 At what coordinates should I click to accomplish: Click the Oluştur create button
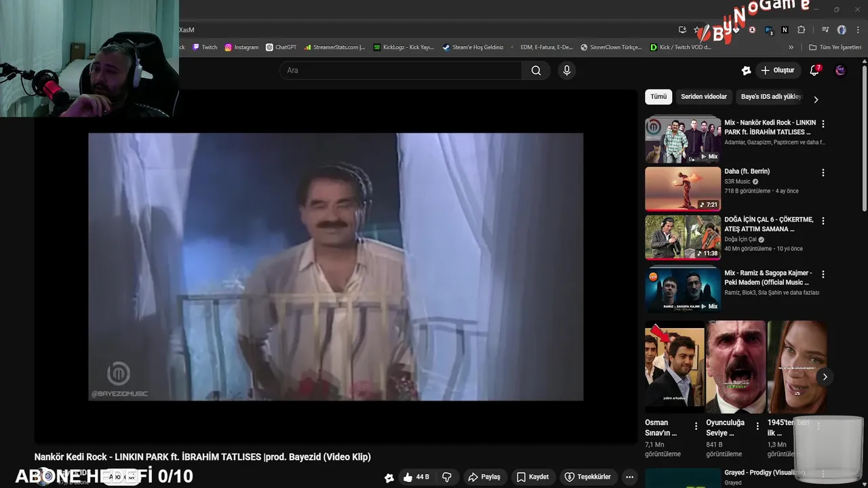(778, 70)
